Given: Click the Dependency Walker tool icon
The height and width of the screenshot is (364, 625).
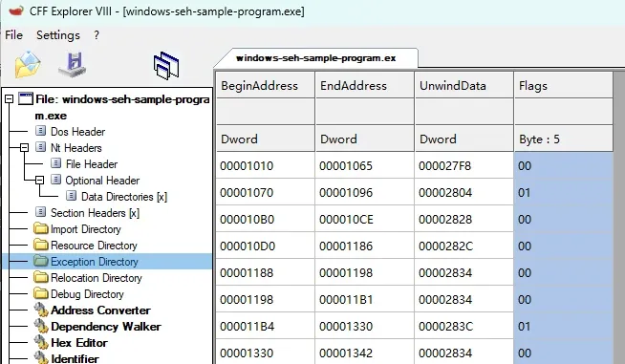Looking at the screenshot, I should (41, 326).
